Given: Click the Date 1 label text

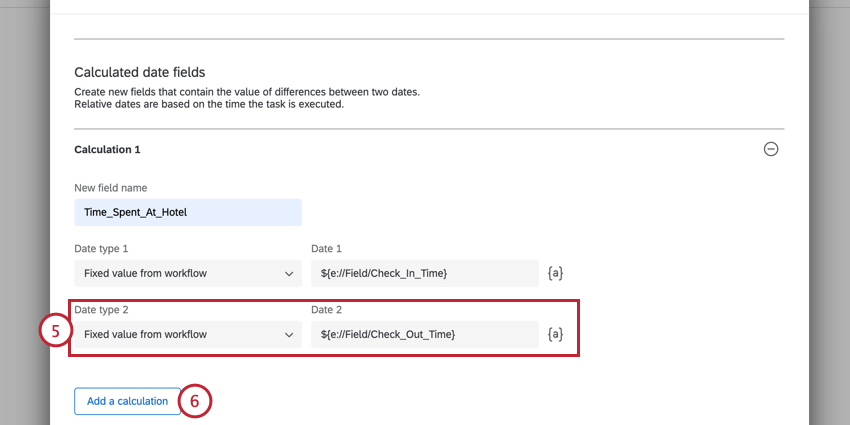Looking at the screenshot, I should [326, 248].
